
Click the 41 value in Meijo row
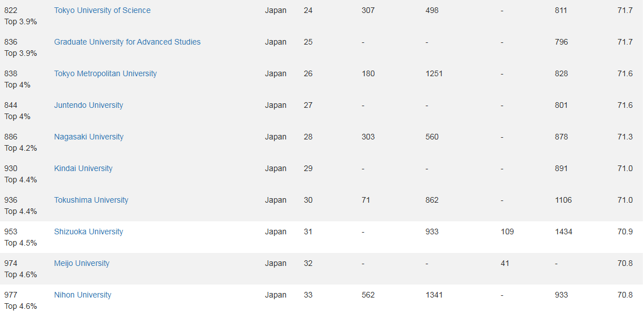(x=505, y=263)
